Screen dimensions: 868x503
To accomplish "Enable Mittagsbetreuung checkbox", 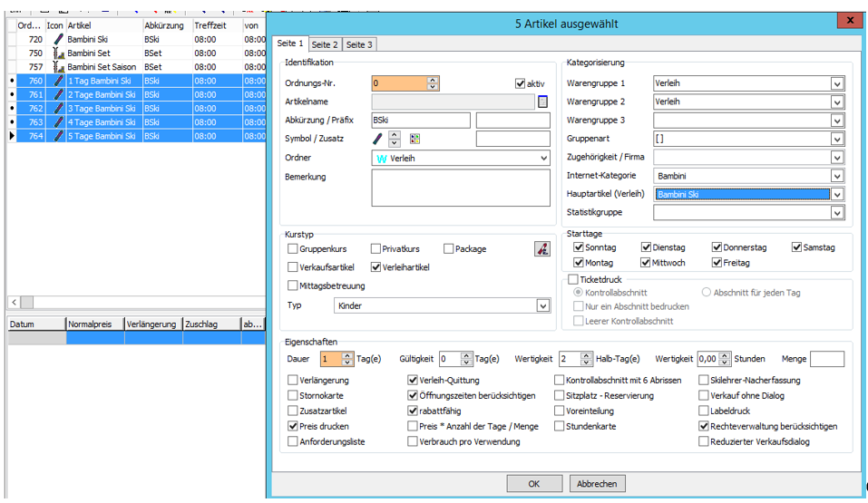I will click(x=293, y=285).
